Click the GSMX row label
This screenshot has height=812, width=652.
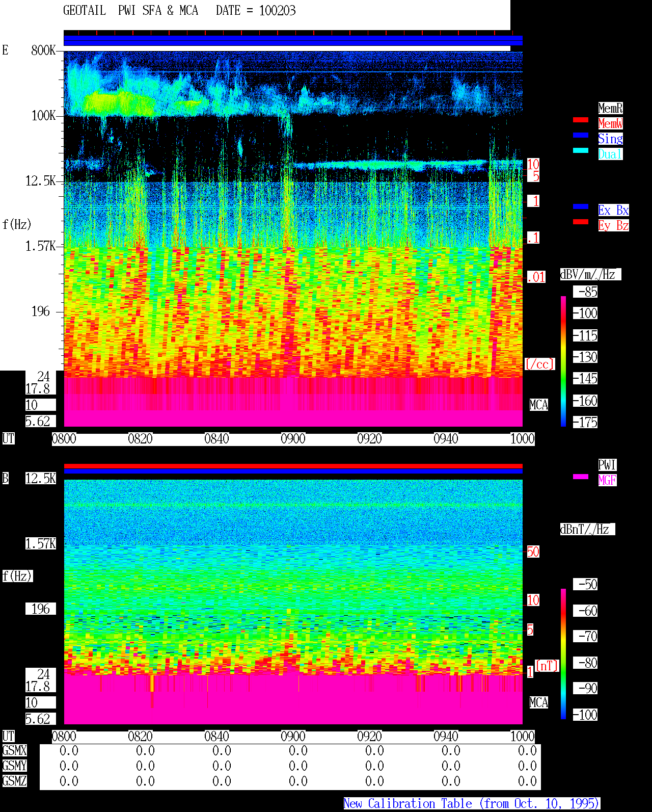click(x=14, y=751)
